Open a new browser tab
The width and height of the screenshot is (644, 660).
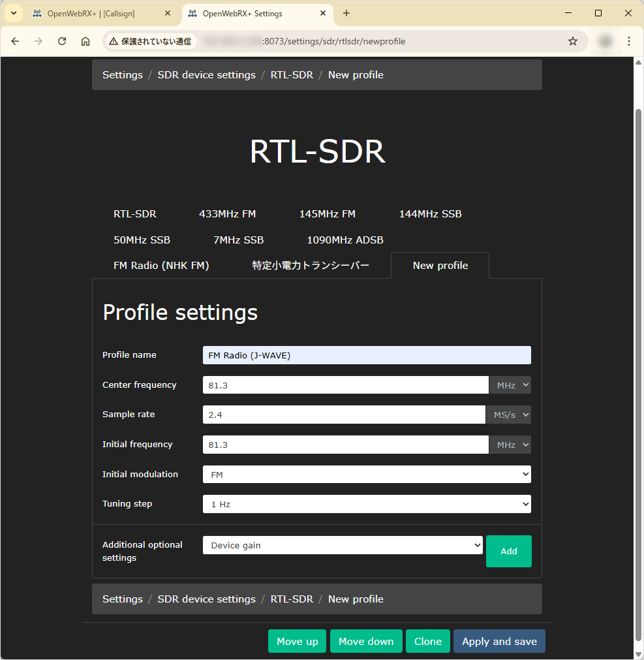[x=346, y=13]
